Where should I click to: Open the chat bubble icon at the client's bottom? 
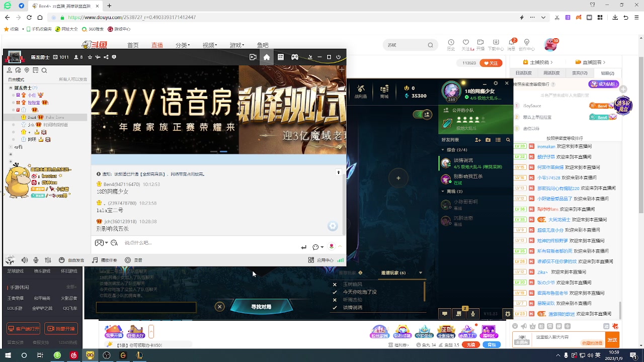pos(445,313)
